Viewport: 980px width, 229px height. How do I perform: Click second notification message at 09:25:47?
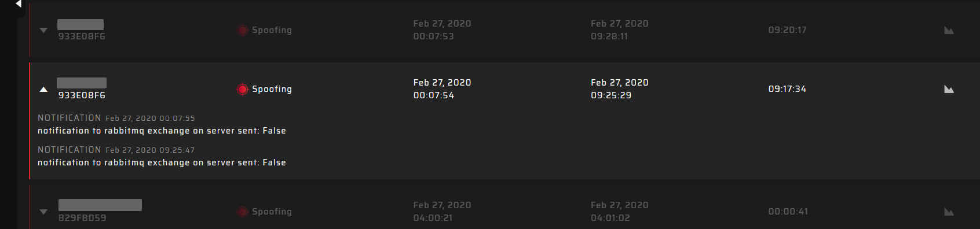pyautogui.click(x=162, y=162)
